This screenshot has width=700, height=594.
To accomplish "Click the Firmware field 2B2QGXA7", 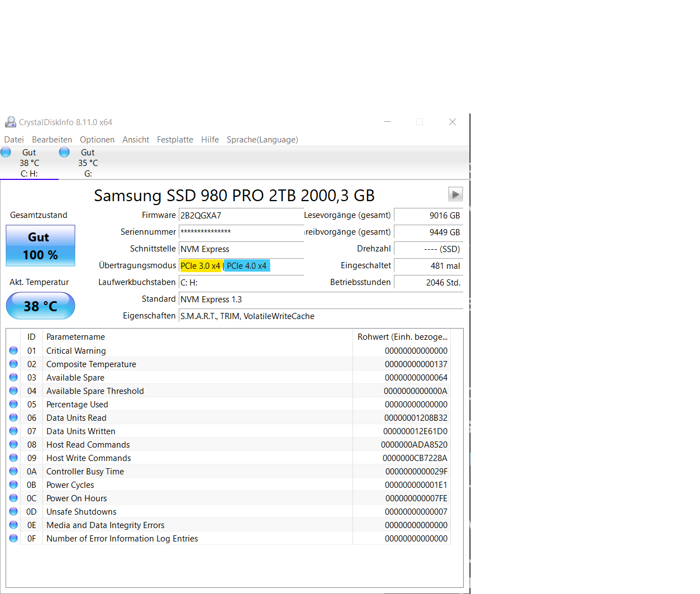I will tap(241, 216).
